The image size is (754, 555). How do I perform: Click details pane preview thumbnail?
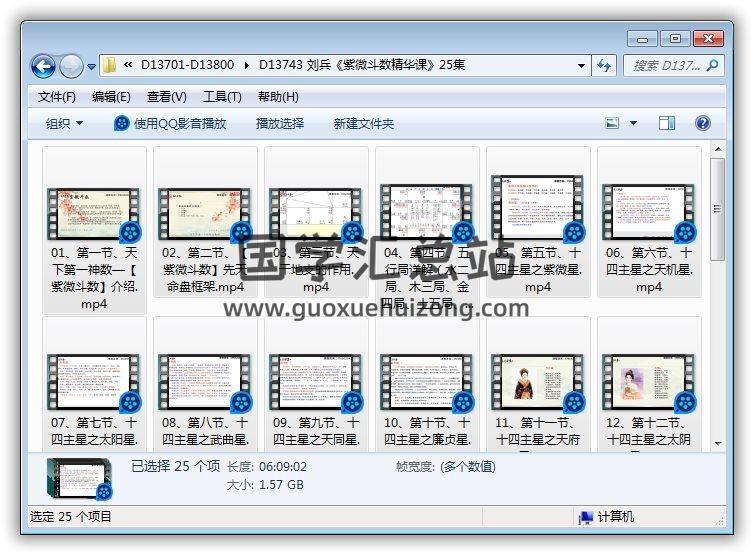tap(80, 479)
